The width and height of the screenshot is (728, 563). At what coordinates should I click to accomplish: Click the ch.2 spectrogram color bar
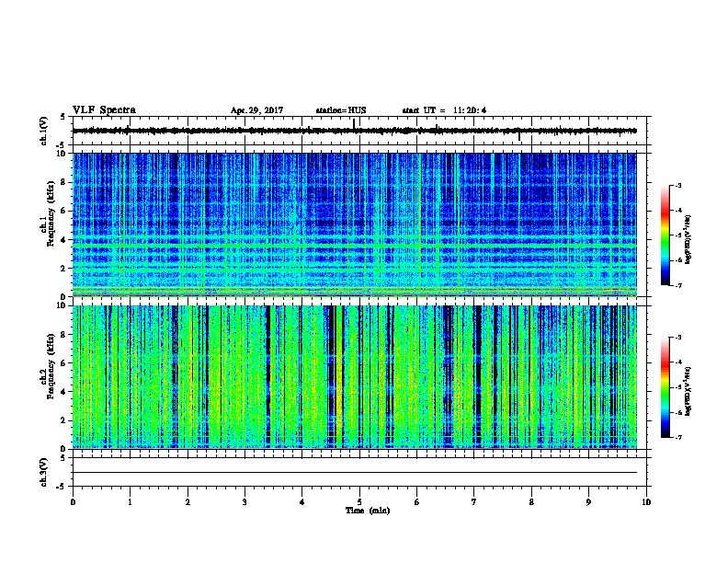point(665,387)
